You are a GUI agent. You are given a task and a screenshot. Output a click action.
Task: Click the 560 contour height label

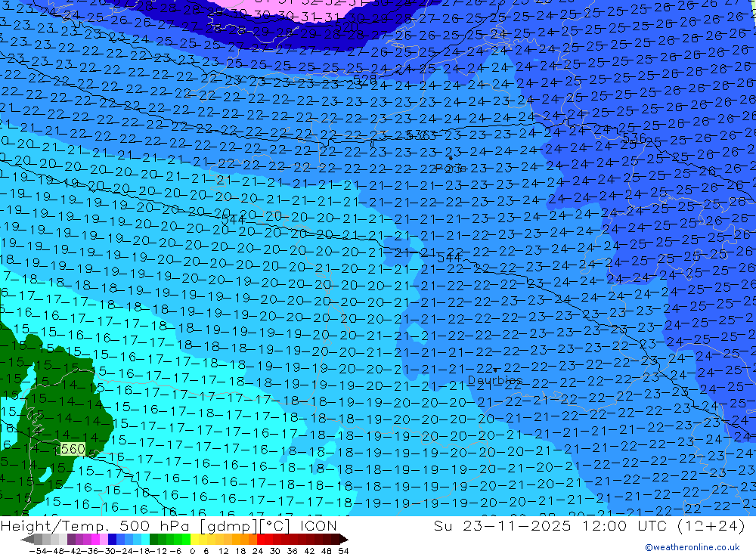73,450
